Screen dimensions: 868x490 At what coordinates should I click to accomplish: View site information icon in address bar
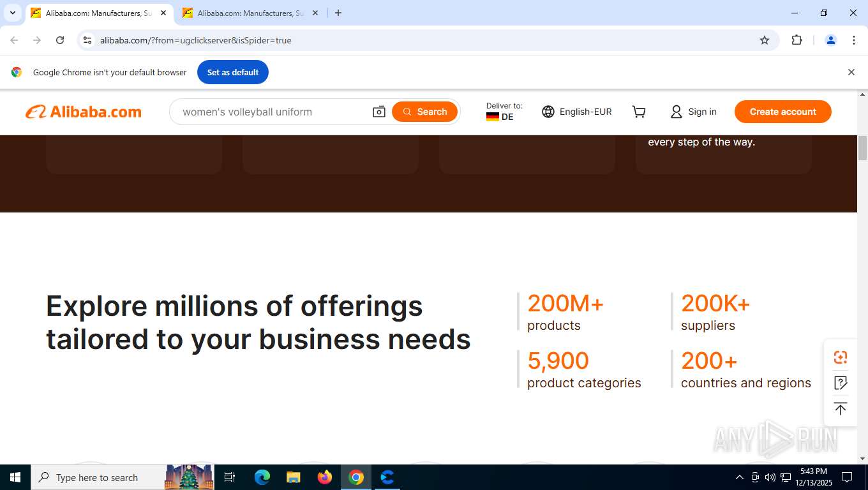pos(88,40)
